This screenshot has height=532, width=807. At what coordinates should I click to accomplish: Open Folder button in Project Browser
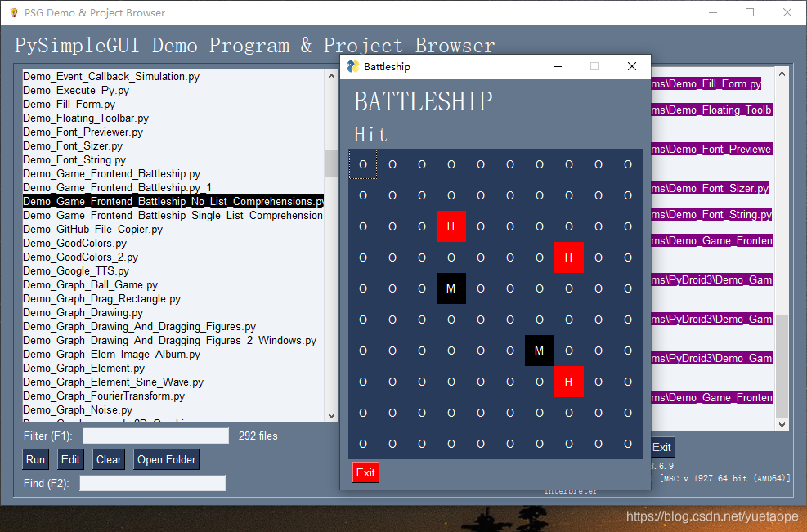[166, 459]
